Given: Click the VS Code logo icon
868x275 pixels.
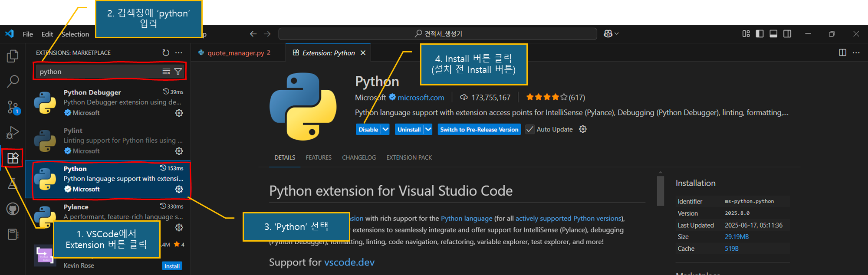Looking at the screenshot, I should (10, 34).
